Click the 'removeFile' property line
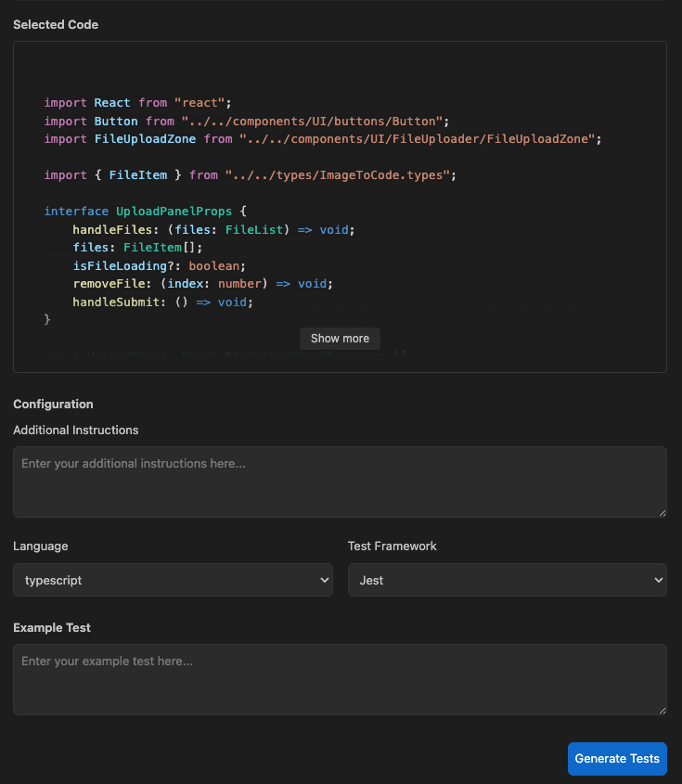682x784 pixels. tap(202, 284)
